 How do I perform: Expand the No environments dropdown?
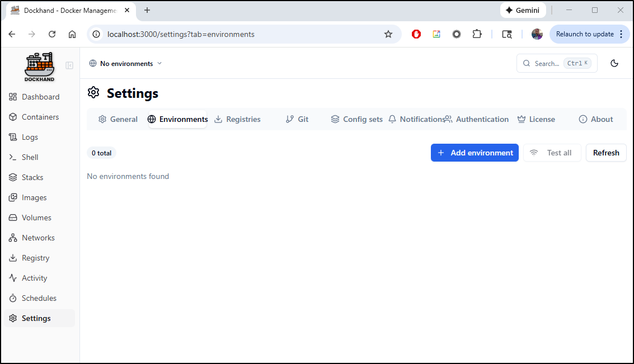click(125, 64)
